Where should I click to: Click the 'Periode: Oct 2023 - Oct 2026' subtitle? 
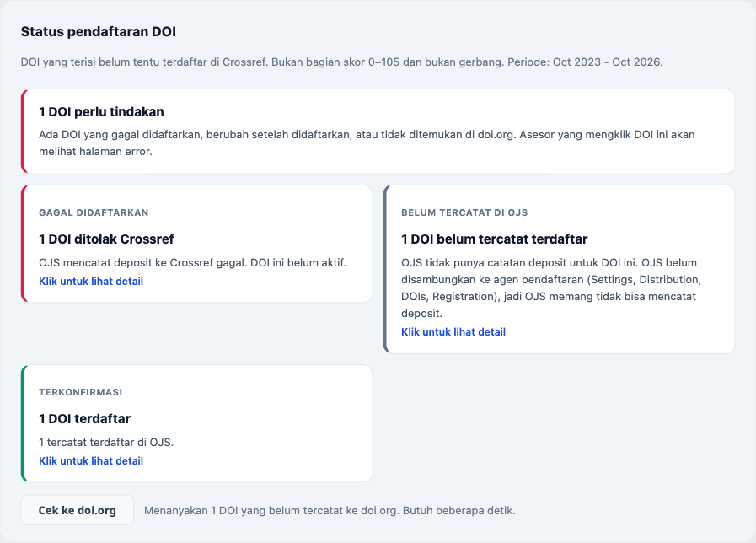[585, 62]
